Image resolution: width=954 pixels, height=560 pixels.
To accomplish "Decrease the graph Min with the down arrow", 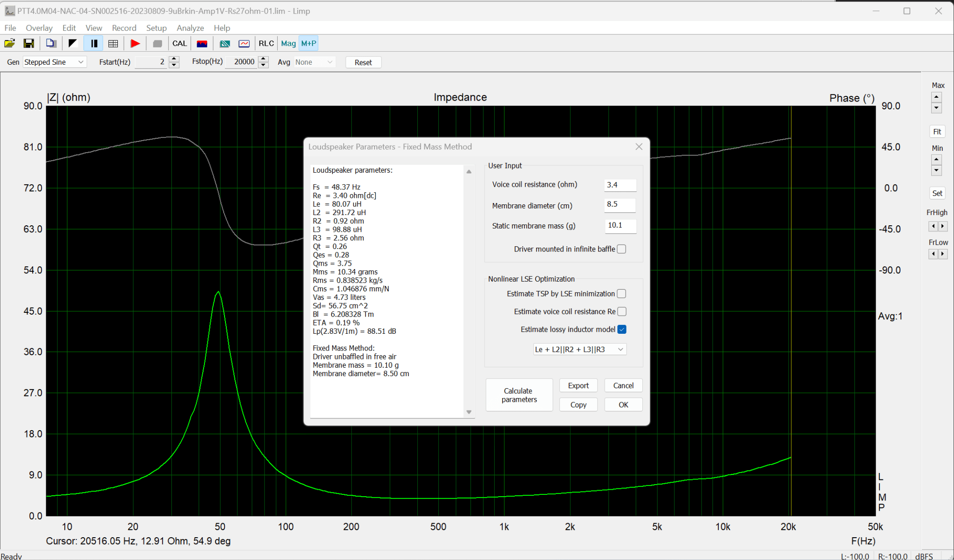I will (936, 170).
